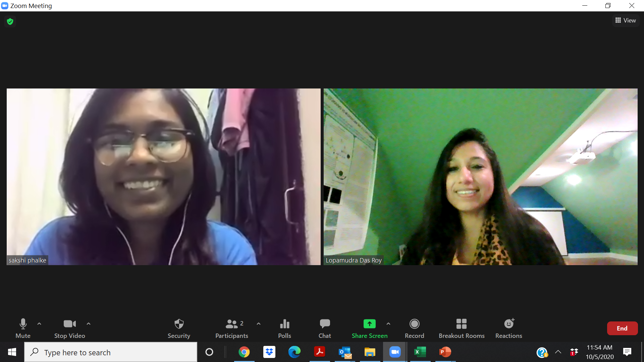
Task: Open PowerPoint from the taskbar
Action: click(x=445, y=352)
